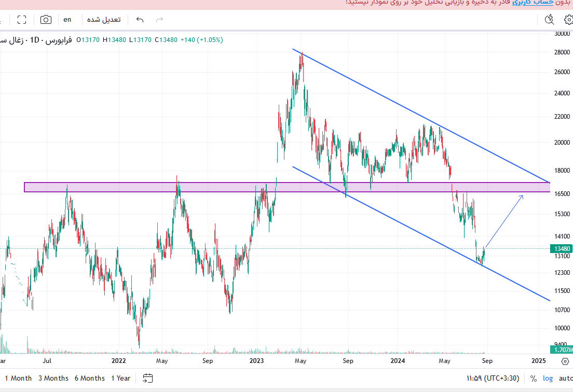
Task: Click the 10000 price axis label
Action: click(x=562, y=328)
